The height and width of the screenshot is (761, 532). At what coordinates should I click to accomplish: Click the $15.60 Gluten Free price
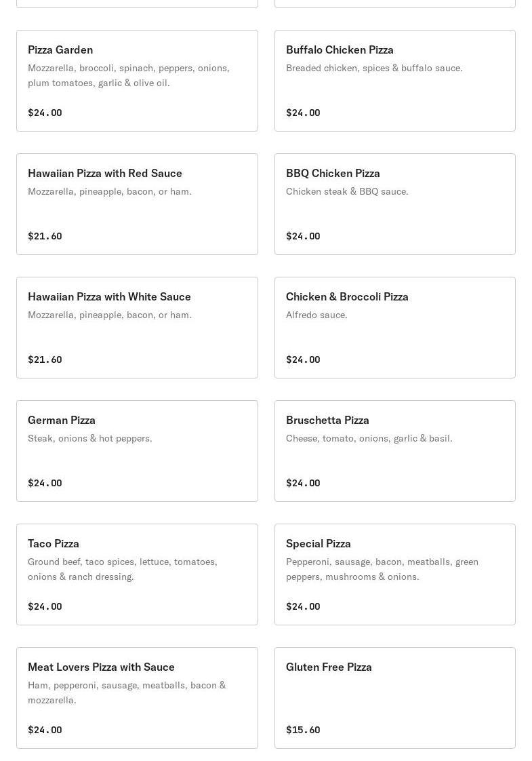coord(303,730)
